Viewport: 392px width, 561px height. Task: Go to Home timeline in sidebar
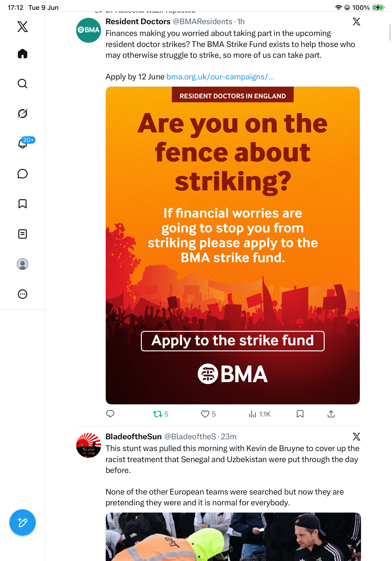click(23, 54)
